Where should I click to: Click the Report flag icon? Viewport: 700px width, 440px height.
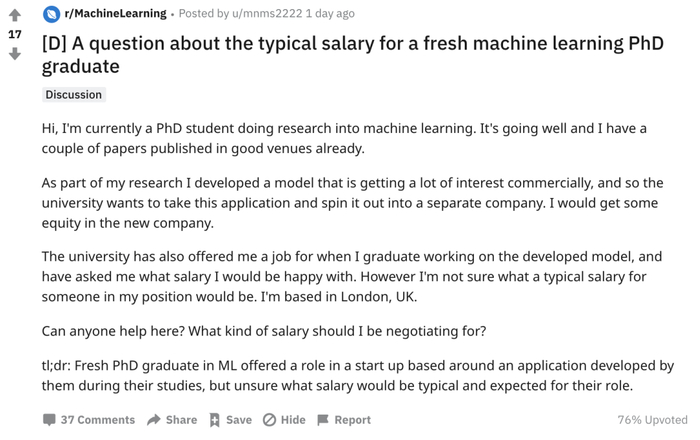click(x=322, y=420)
